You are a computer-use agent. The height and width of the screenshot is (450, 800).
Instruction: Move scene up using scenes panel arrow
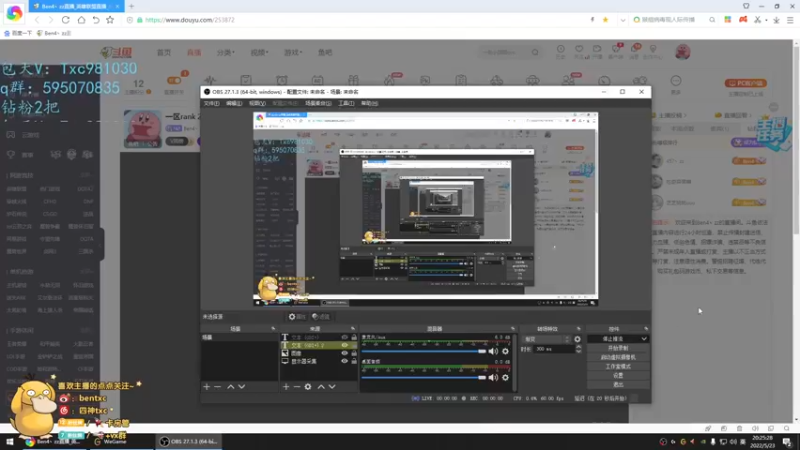231,387
